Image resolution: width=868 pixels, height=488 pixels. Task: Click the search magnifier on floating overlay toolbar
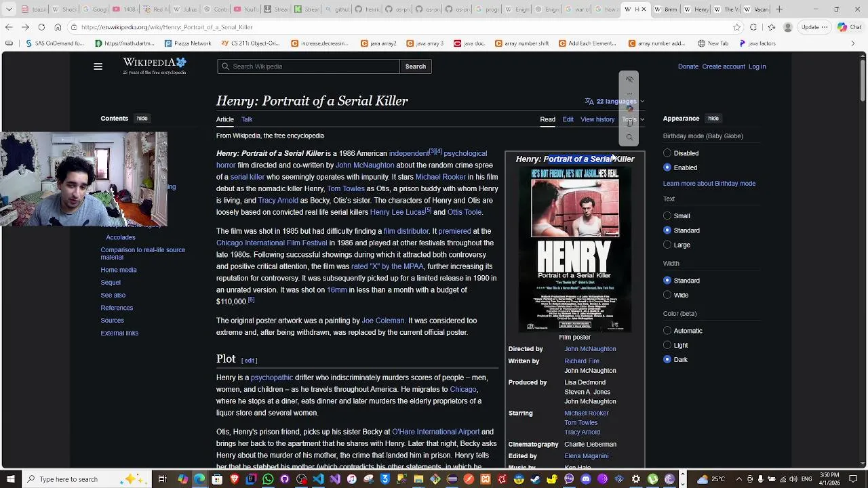pos(629,138)
